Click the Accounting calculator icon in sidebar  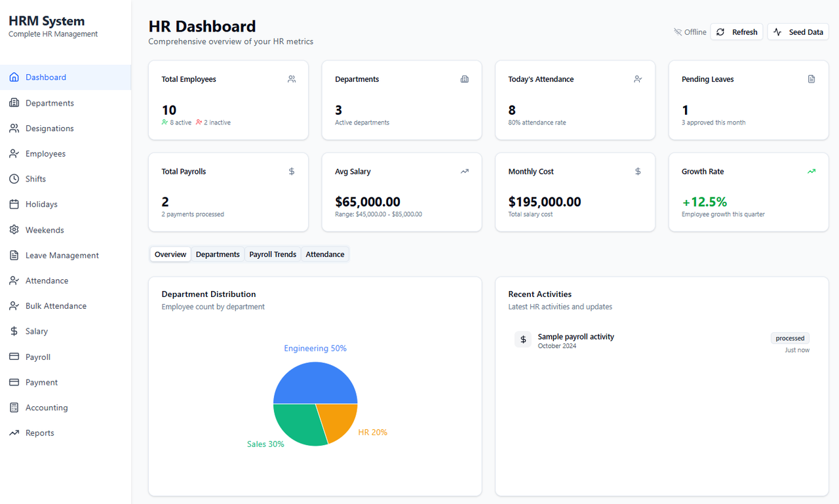click(x=14, y=408)
